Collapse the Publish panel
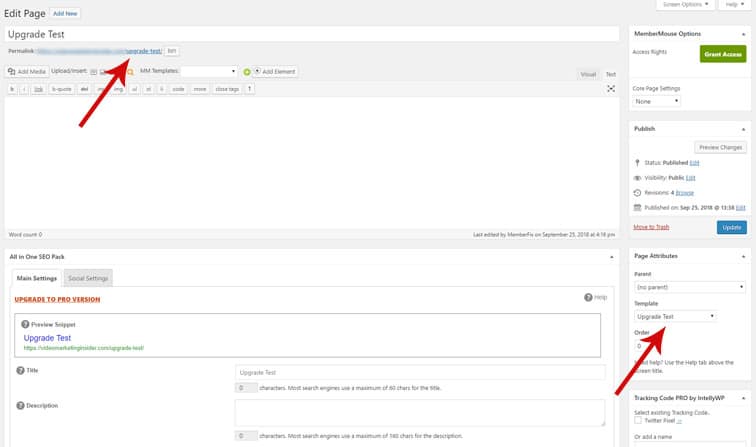Screen dimensions: 756x447 tap(742, 129)
